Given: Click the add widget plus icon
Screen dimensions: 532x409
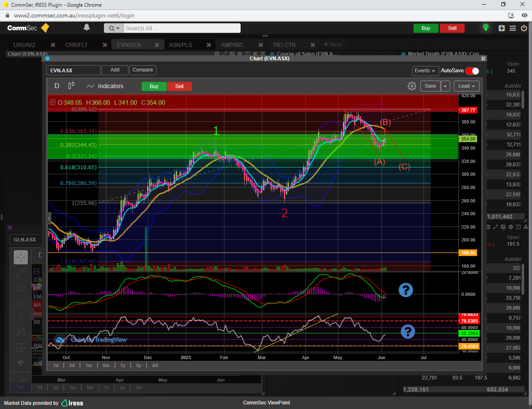Looking at the screenshot, I should [x=502, y=28].
